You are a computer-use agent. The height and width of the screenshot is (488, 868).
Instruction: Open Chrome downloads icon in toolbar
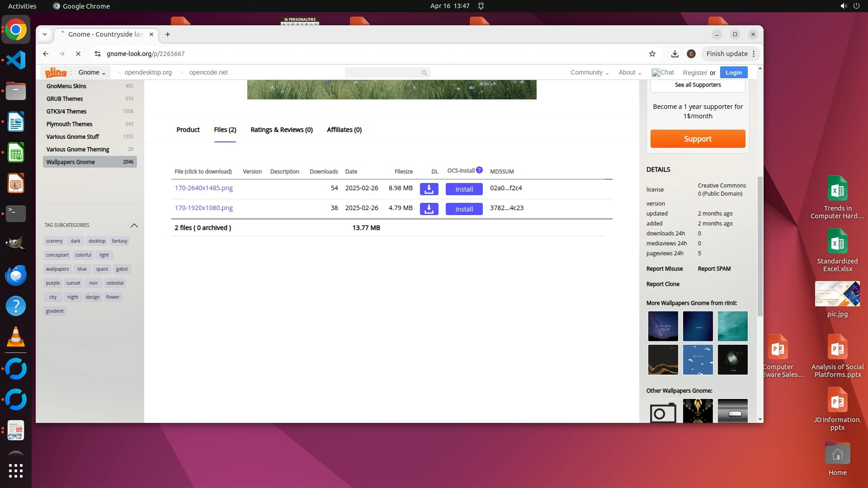click(x=675, y=54)
